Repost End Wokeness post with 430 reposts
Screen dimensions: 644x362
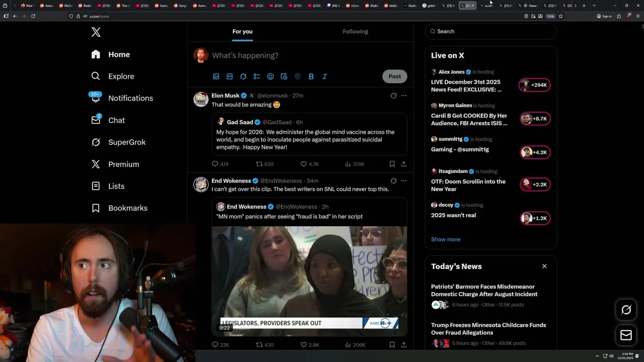[x=265, y=345]
